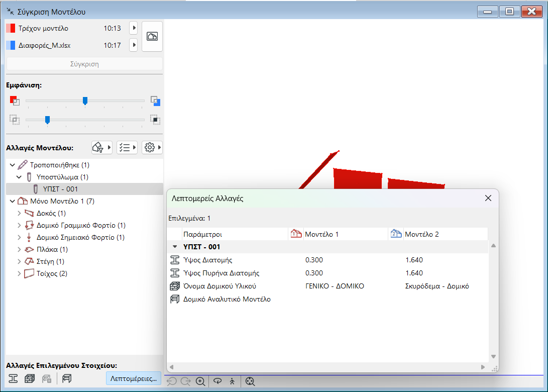
Task: Expand the Δοκός (1) node
Action: pyautogui.click(x=19, y=213)
